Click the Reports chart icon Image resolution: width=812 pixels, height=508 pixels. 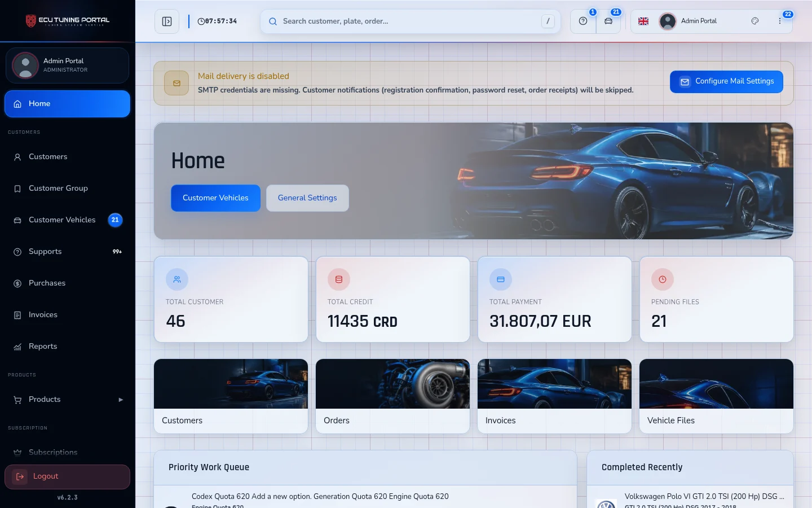coord(17,347)
